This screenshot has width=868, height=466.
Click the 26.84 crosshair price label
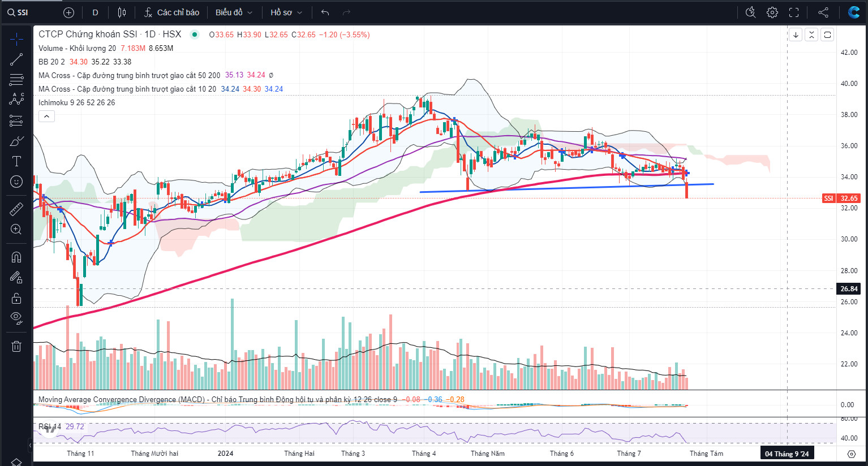pyautogui.click(x=849, y=288)
